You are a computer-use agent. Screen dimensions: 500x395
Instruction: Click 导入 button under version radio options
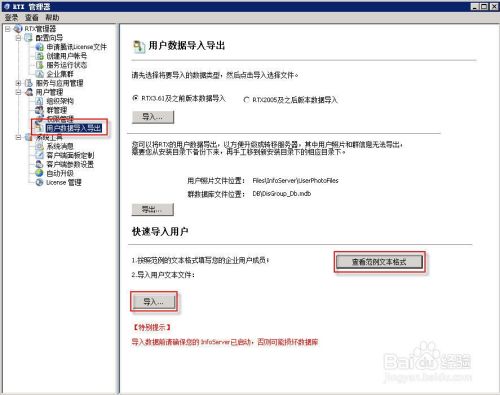[x=153, y=117]
